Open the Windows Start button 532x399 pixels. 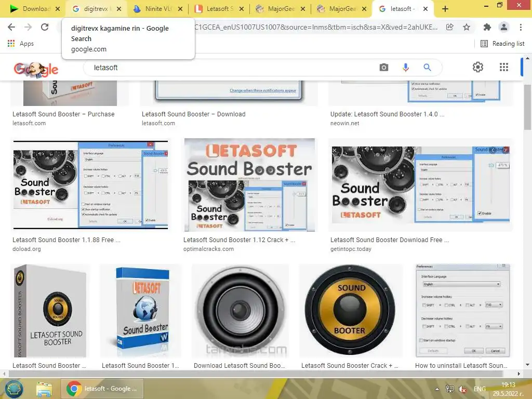coord(14,389)
